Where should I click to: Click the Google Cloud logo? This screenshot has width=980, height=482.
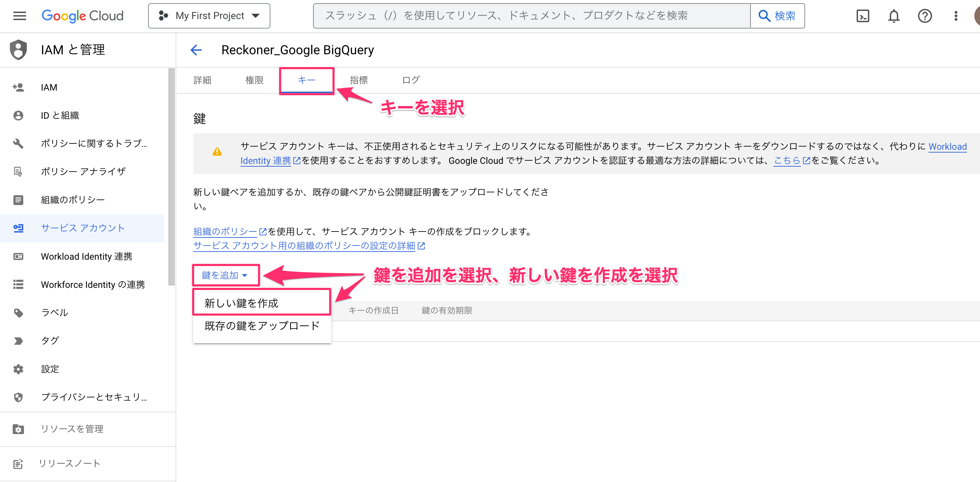(x=82, y=16)
